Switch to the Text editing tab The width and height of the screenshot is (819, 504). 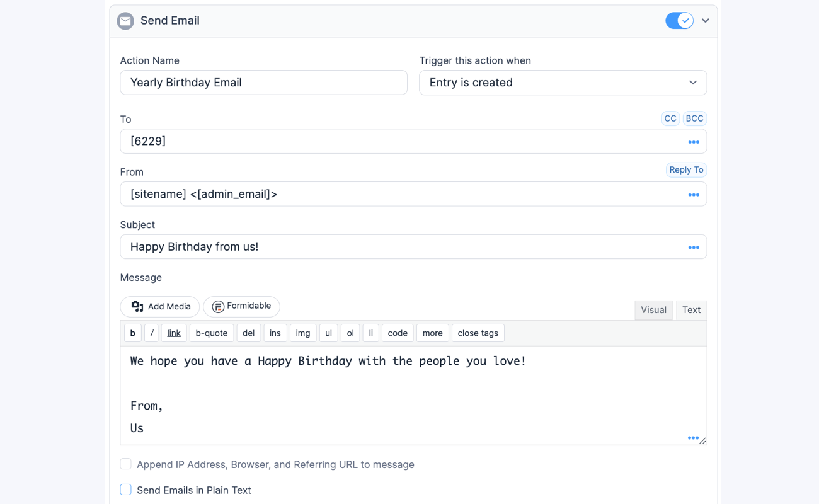(x=691, y=309)
